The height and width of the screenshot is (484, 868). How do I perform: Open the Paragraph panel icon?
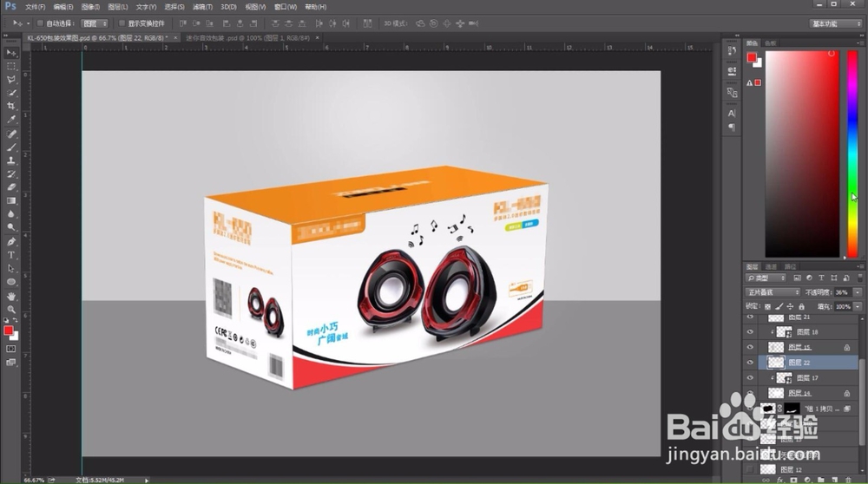click(732, 128)
